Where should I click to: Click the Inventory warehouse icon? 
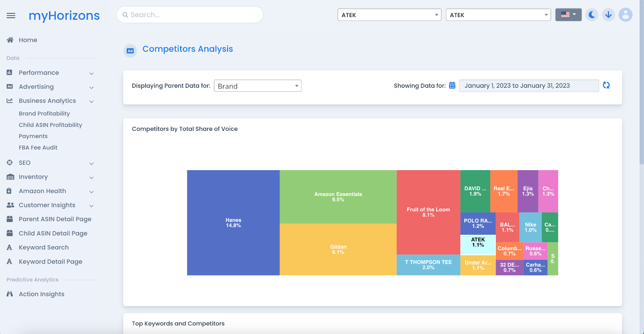10,177
